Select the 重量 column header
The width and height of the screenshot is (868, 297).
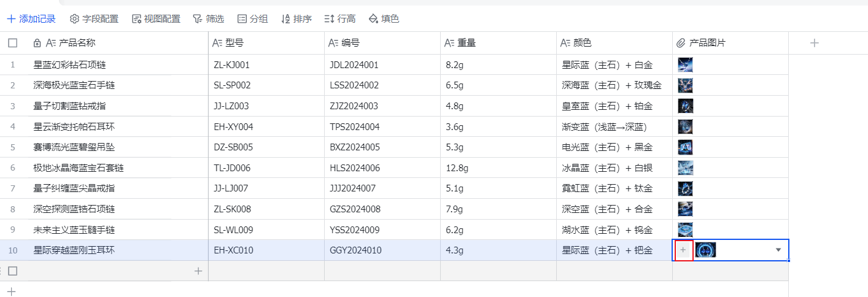(466, 43)
